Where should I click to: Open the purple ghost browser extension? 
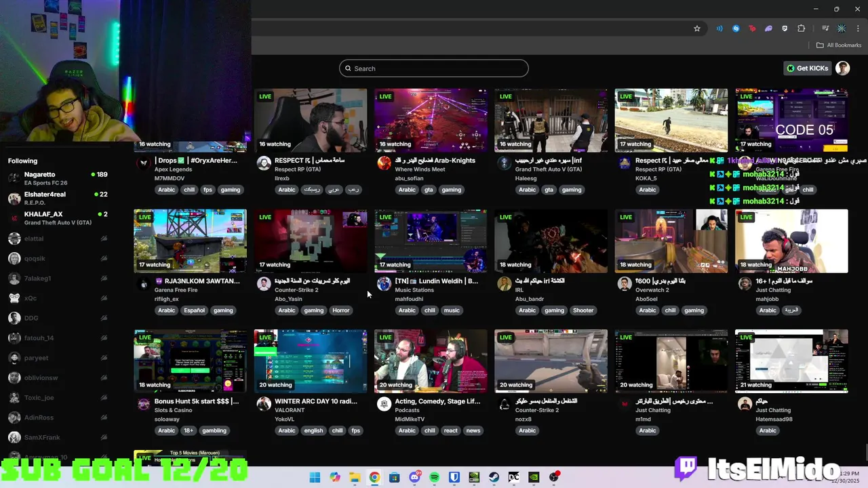pyautogui.click(x=768, y=28)
